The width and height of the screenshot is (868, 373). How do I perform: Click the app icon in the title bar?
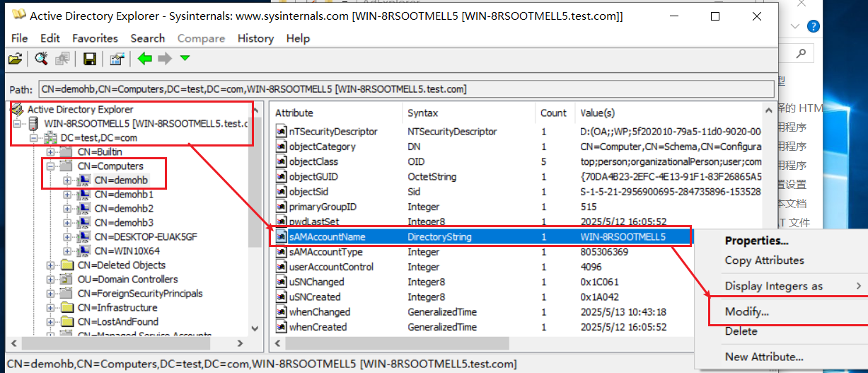(19, 15)
